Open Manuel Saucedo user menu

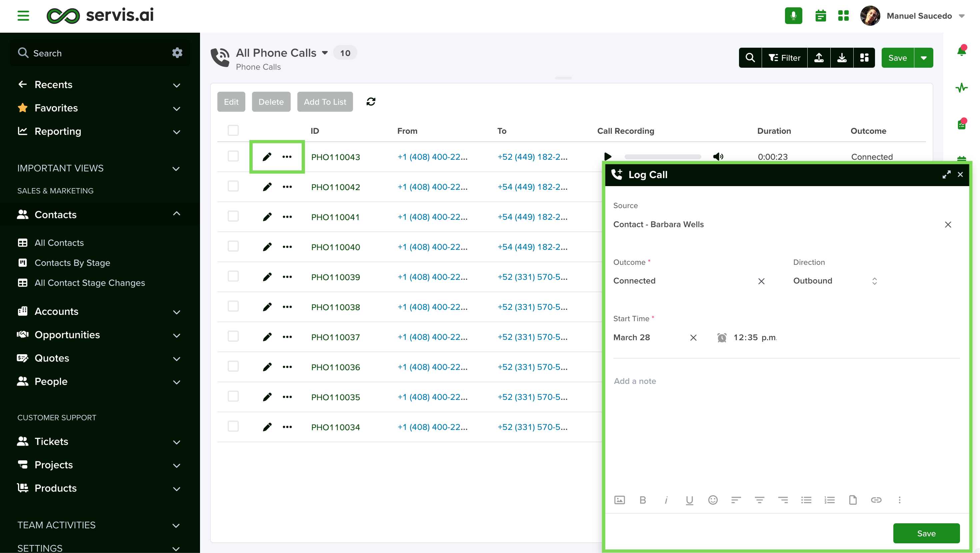913,16
